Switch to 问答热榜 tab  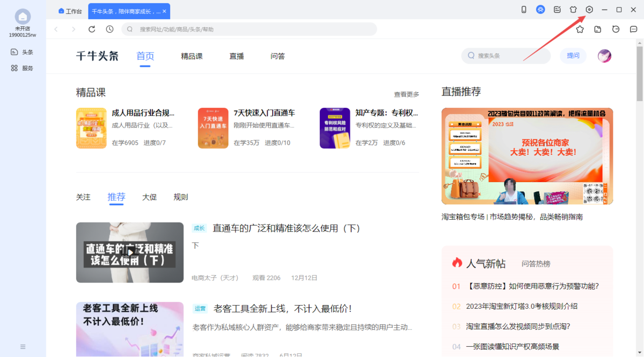pyautogui.click(x=536, y=264)
